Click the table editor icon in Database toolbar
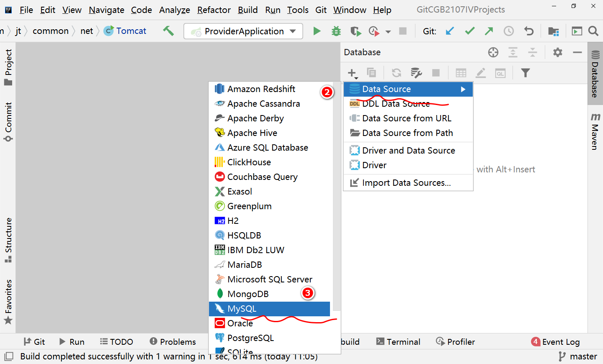This screenshot has width=603, height=364. pos(461,73)
